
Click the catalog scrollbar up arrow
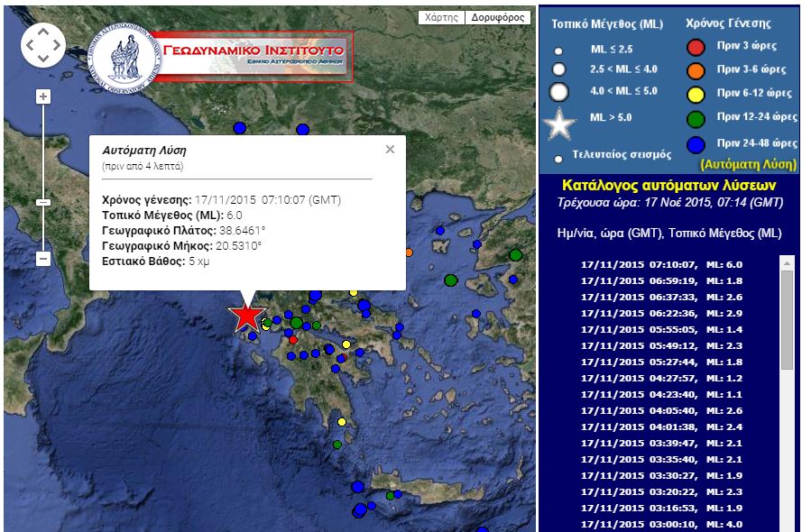pos(788,261)
